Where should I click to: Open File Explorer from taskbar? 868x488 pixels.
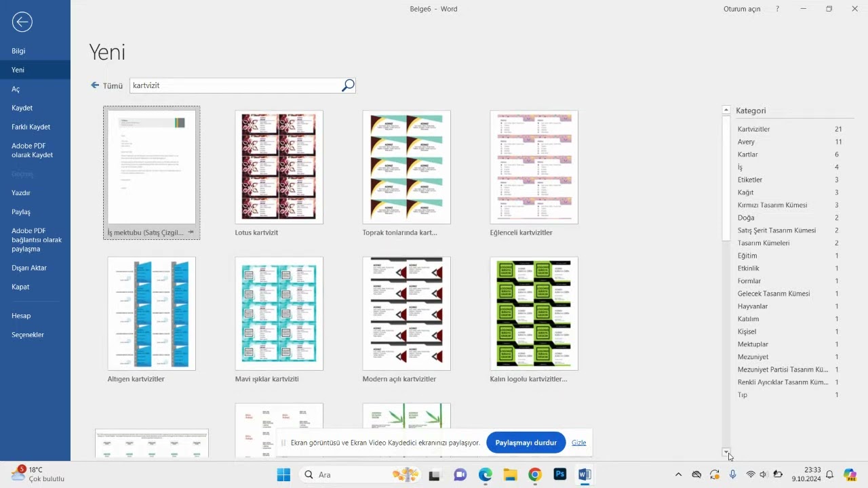510,474
